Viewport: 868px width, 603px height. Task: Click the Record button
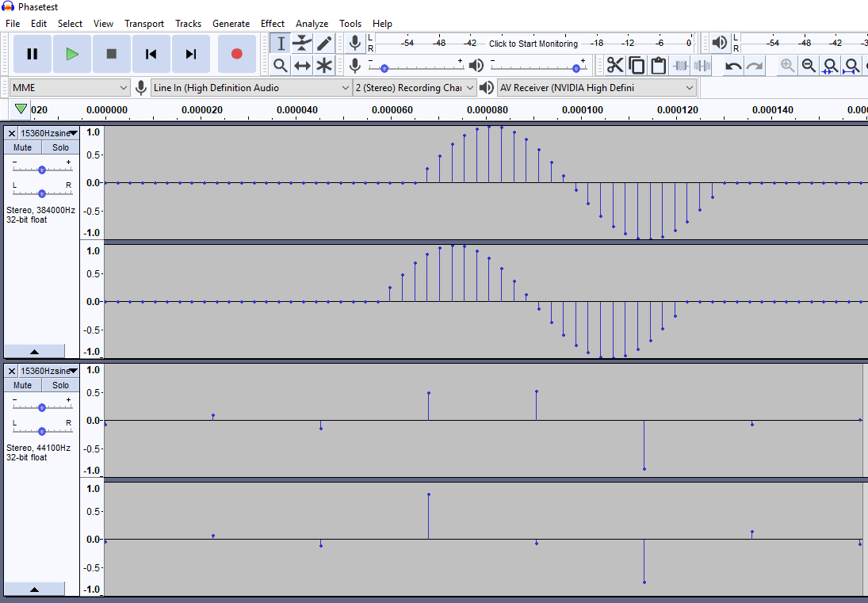(x=236, y=54)
